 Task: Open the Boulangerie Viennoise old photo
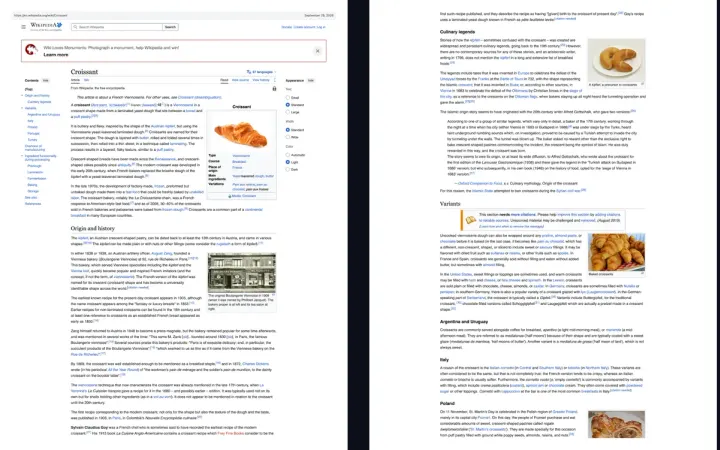(242, 273)
